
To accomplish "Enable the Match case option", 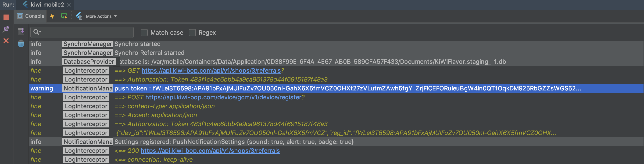I will 144,32.
